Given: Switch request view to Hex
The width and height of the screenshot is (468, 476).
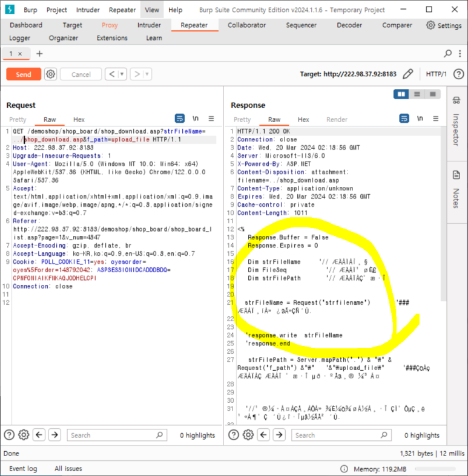Looking at the screenshot, I should click(x=79, y=119).
